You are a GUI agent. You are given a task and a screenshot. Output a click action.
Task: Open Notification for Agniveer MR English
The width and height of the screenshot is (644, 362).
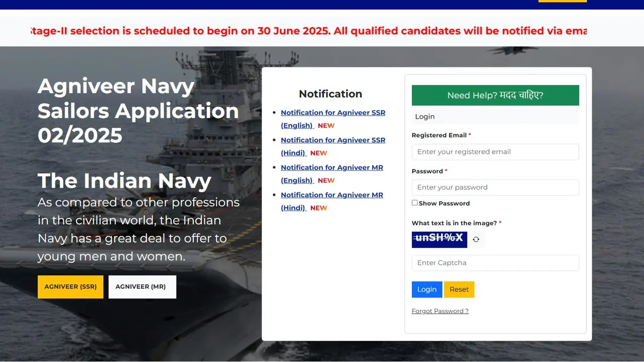(x=332, y=173)
